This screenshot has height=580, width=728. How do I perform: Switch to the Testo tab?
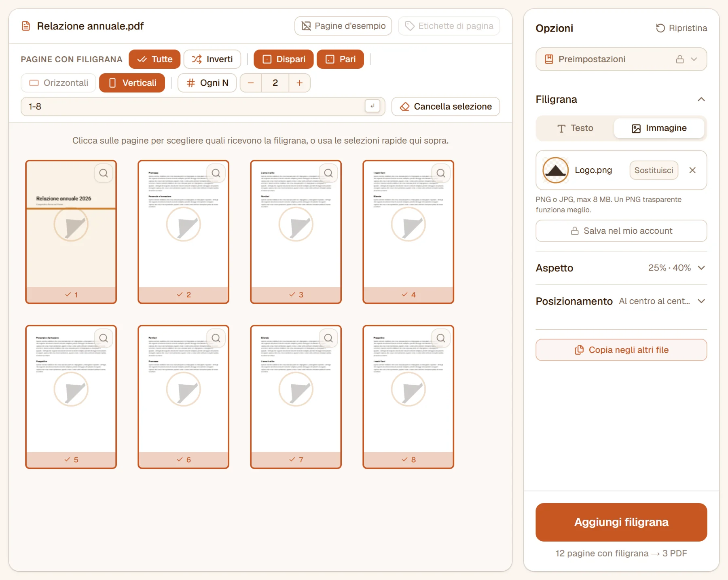coord(575,128)
